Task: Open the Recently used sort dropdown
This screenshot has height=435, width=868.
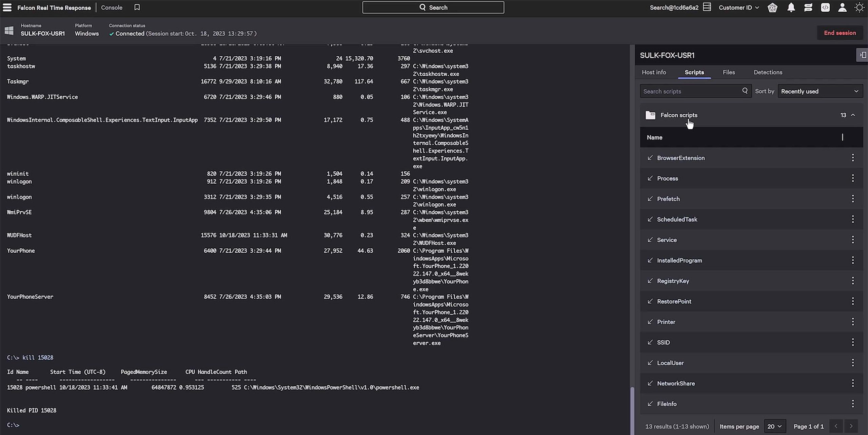Action: [820, 91]
